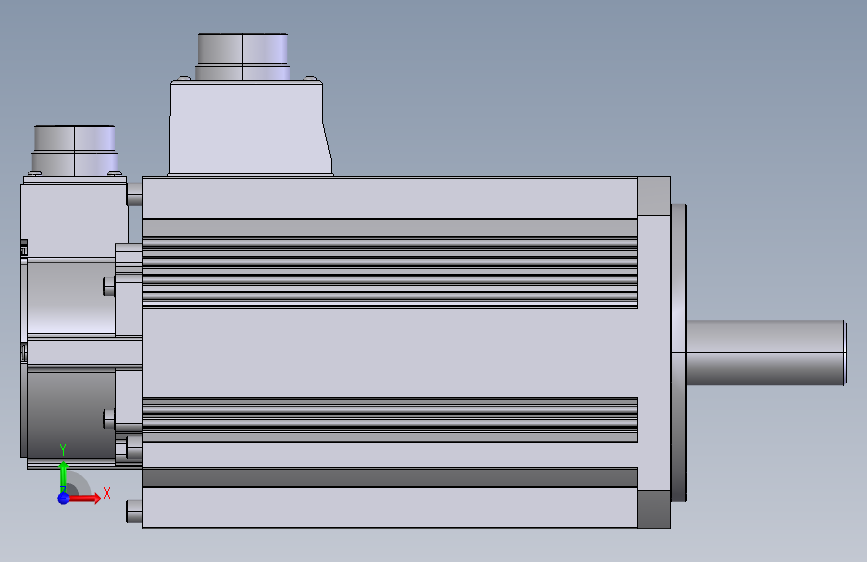This screenshot has height=562, width=867.
Task: Select the large connector's box-shaped base housing
Action: (250, 128)
